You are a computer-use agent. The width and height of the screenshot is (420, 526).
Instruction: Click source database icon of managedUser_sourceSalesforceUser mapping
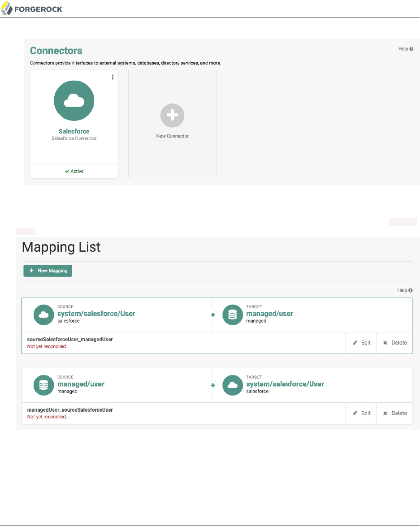click(43, 385)
